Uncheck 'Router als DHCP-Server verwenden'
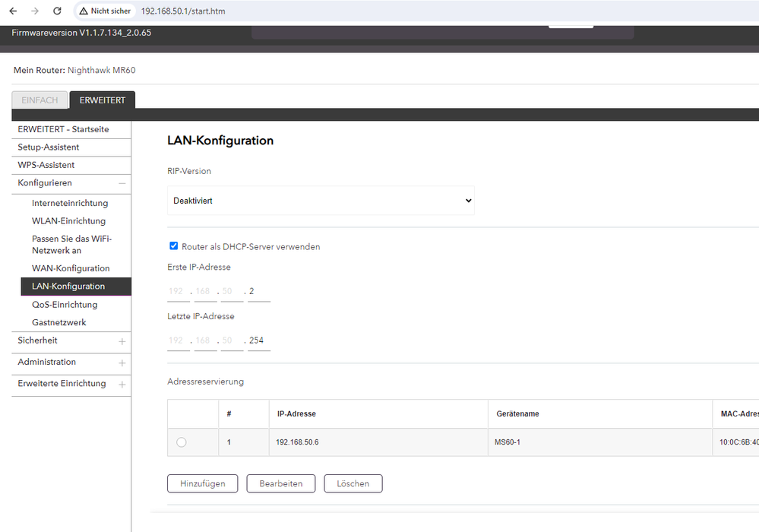 pos(174,246)
